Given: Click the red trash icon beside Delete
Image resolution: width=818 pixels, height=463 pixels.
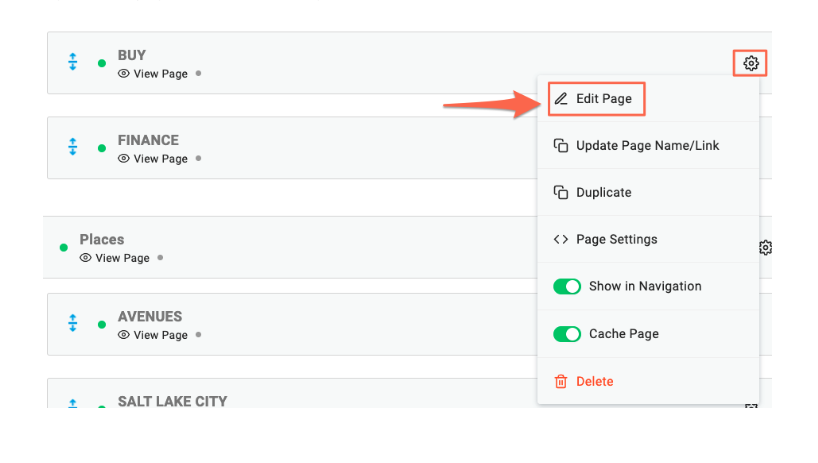Looking at the screenshot, I should (561, 381).
